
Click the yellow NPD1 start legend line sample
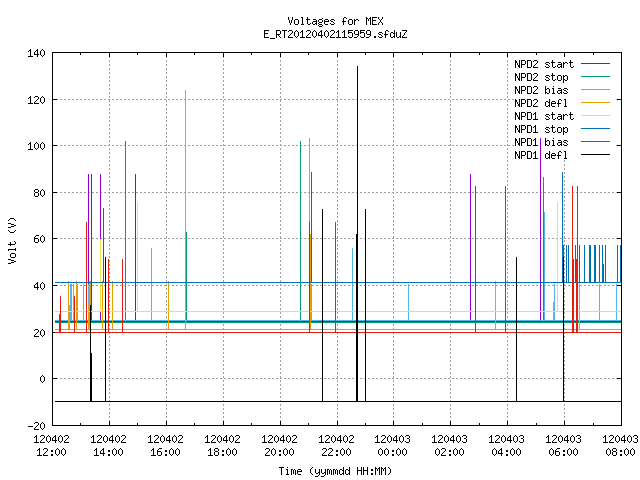click(x=596, y=116)
